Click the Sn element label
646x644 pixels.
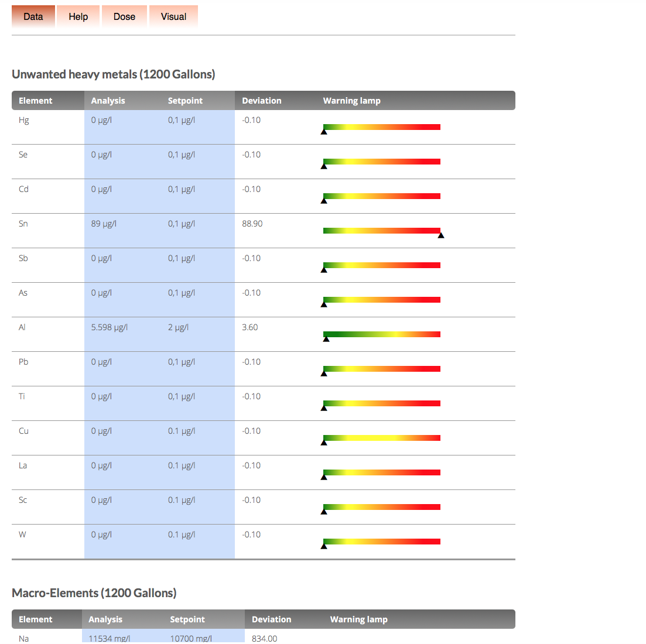click(23, 224)
